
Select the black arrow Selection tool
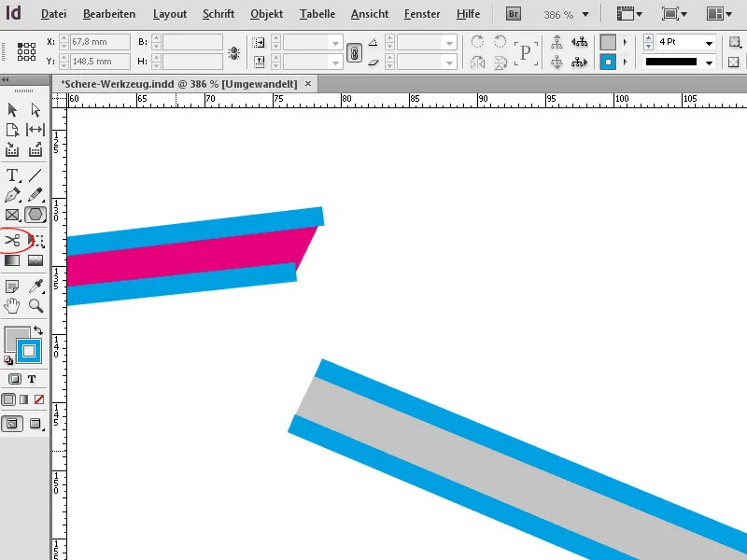[12, 110]
